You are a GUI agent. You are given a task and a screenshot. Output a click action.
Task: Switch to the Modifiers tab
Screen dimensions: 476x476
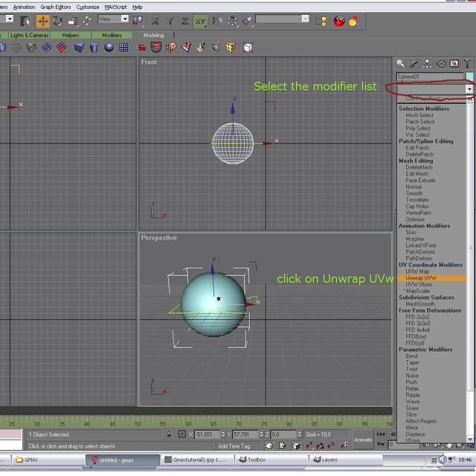click(x=112, y=35)
